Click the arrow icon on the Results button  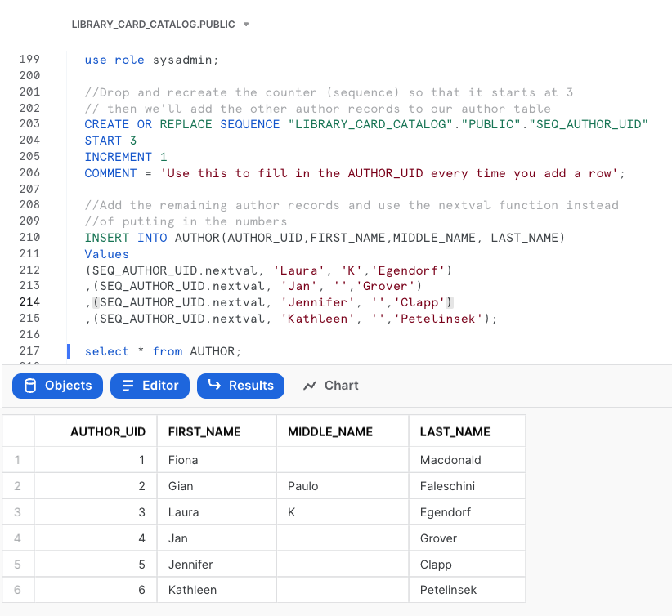(x=214, y=385)
